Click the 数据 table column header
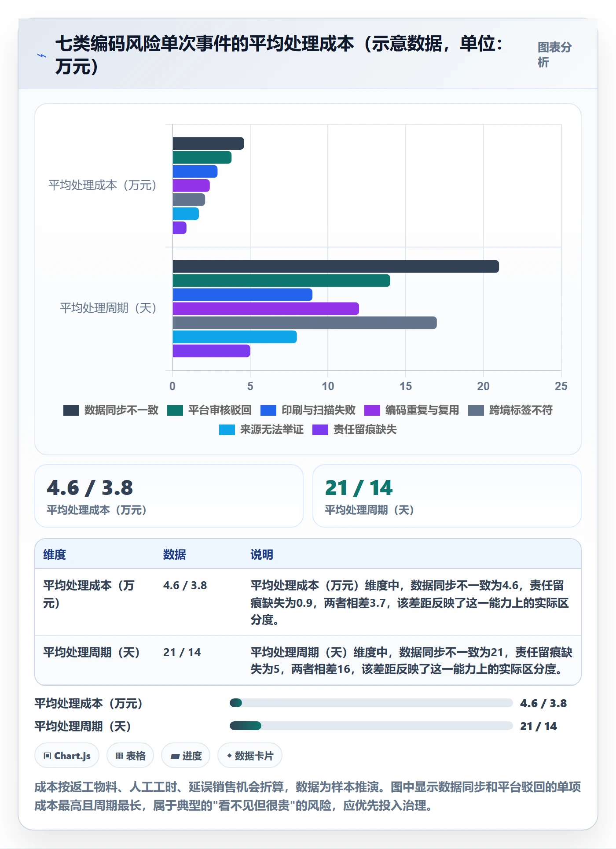 tap(174, 554)
